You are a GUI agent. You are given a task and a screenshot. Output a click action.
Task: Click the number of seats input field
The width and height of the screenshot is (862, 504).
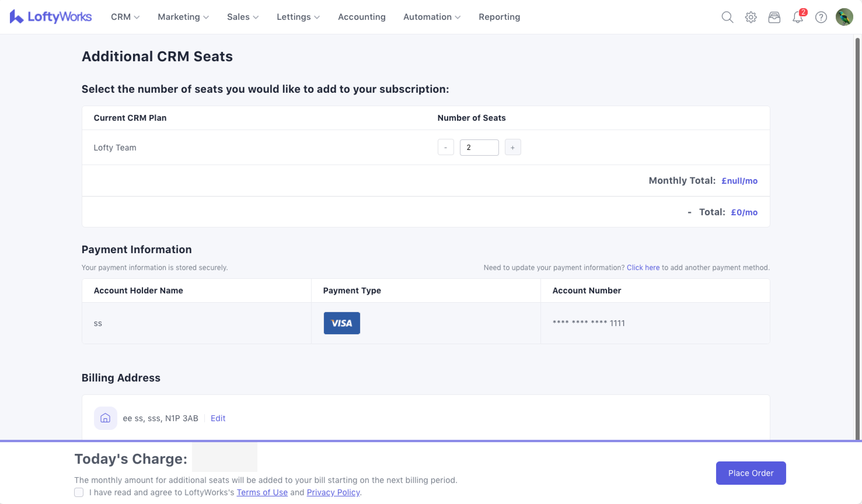pos(479,147)
